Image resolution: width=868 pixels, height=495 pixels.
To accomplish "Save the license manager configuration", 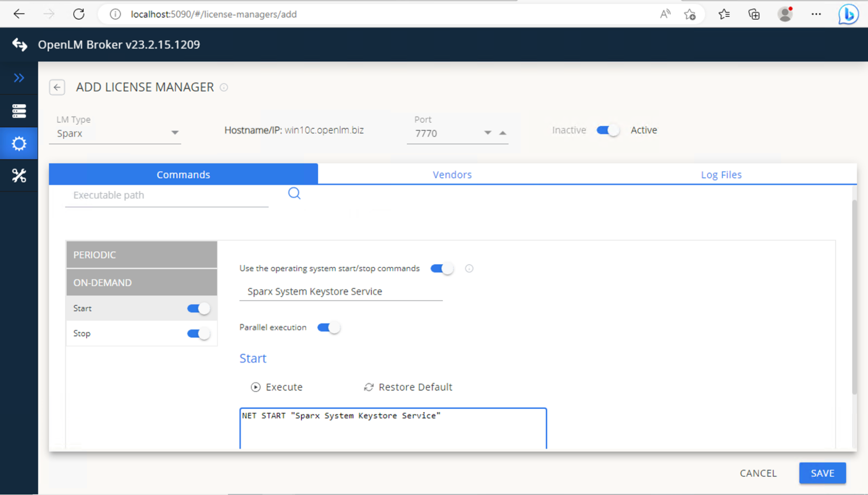I will coord(822,473).
